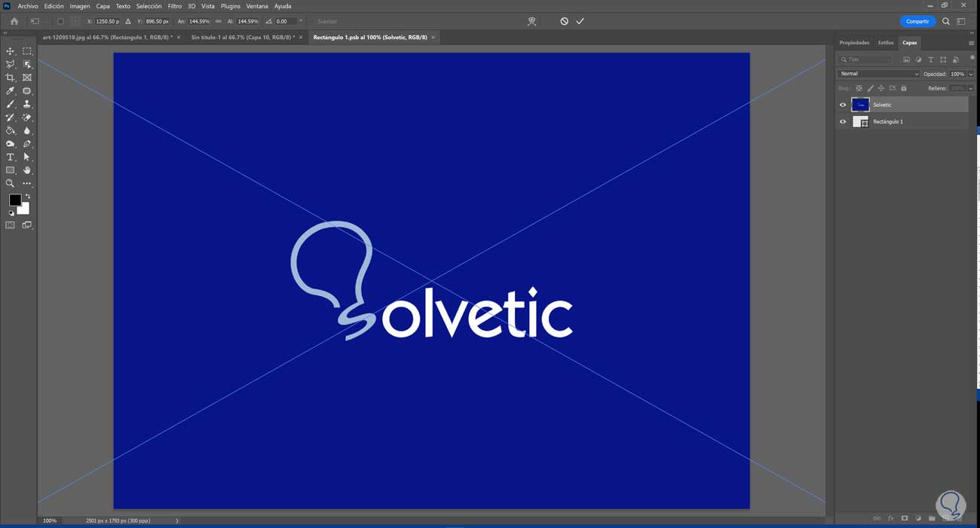The image size is (980, 528).
Task: Commit the transform with the checkmark
Action: (x=580, y=21)
